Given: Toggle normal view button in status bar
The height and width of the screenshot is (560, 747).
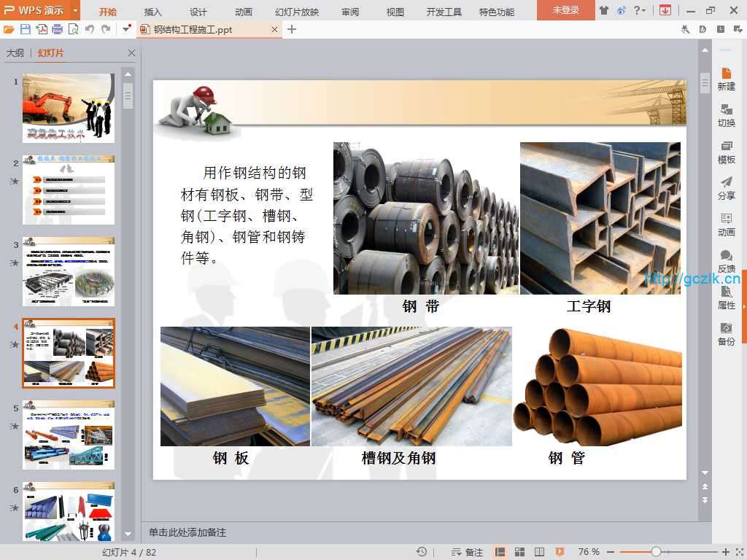Looking at the screenshot, I should (x=500, y=552).
